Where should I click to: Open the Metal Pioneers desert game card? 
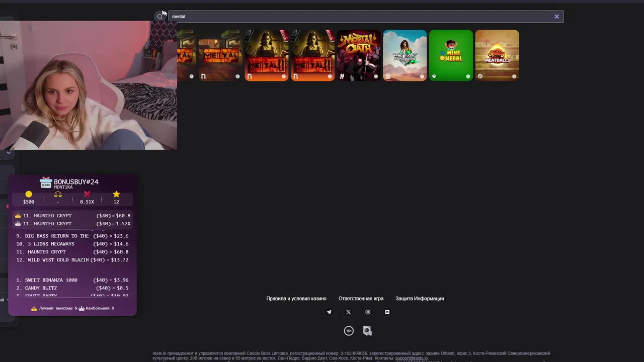(405, 55)
